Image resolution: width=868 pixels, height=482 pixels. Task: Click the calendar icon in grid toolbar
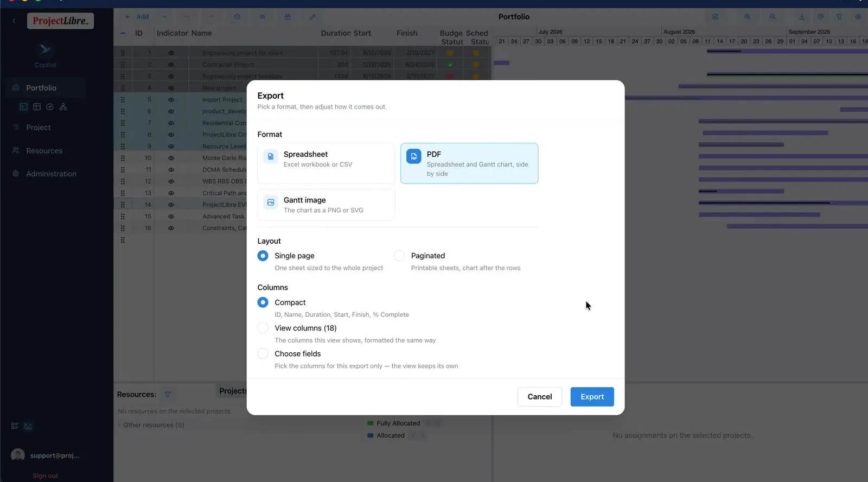(x=288, y=17)
